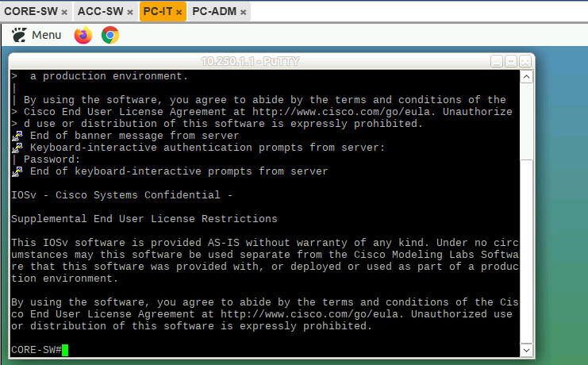
Task: Click 'tion environment.' text line
Action: click(x=64, y=279)
